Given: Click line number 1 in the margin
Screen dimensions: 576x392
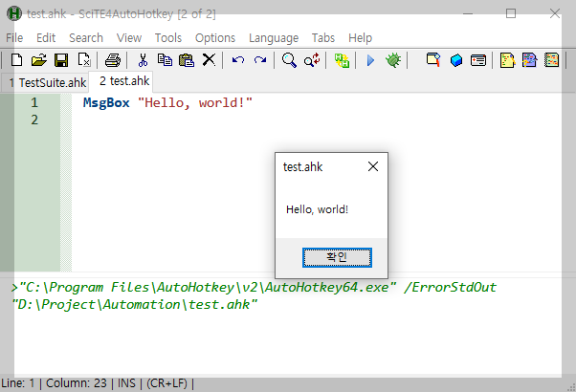Looking at the screenshot, I should 34,102.
